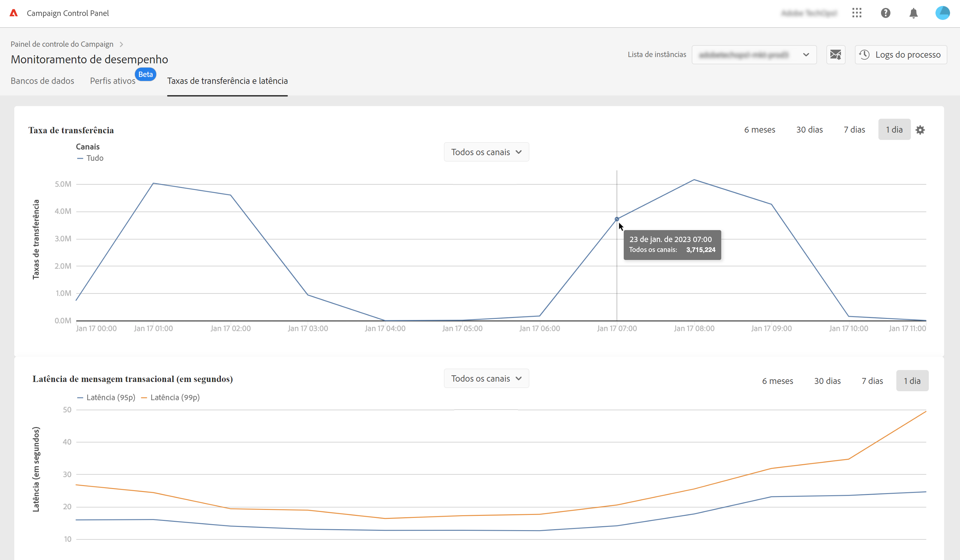Open the apps grid switcher
This screenshot has width=960, height=560.
point(857,13)
